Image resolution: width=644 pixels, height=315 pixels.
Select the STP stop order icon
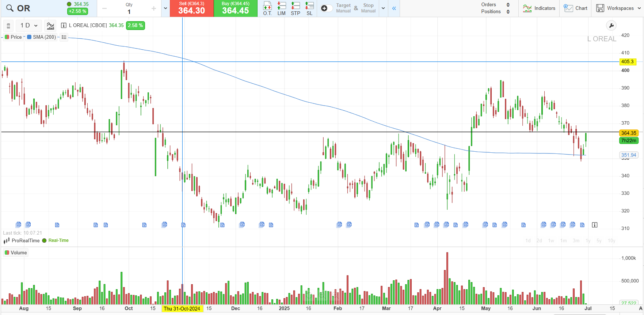[295, 8]
